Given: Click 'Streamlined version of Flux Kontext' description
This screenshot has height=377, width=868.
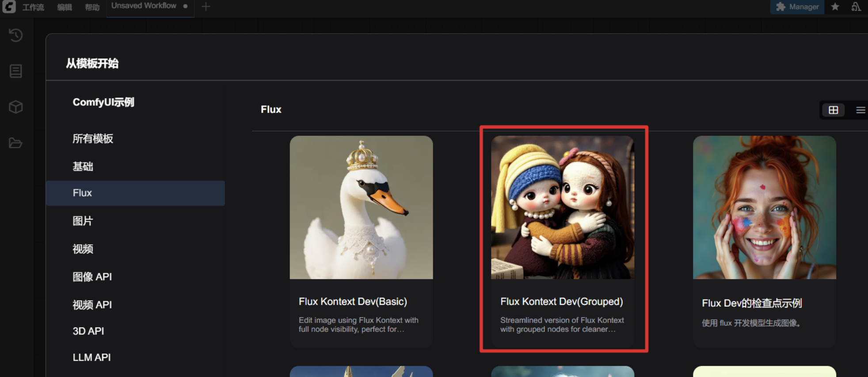Looking at the screenshot, I should [x=562, y=324].
